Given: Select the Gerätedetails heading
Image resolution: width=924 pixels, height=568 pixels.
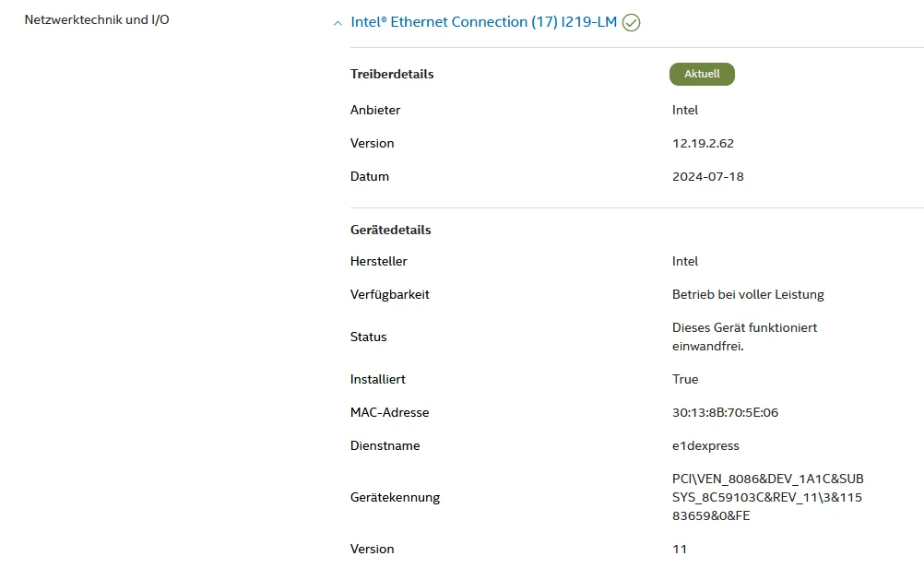Looking at the screenshot, I should pyautogui.click(x=391, y=230).
